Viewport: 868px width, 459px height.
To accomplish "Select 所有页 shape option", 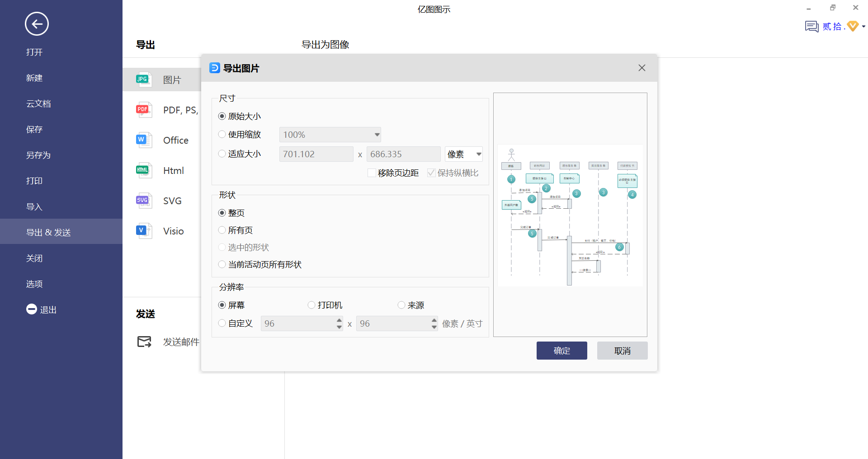I will click(222, 230).
